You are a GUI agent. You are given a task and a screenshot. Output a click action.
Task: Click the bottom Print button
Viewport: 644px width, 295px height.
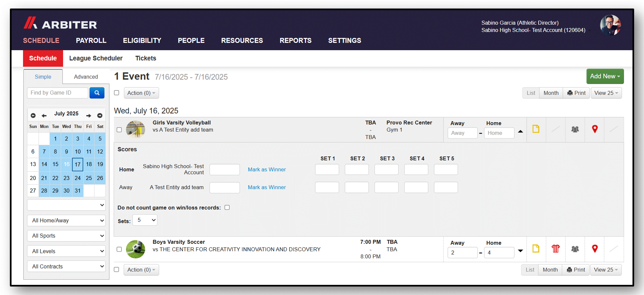click(x=576, y=270)
